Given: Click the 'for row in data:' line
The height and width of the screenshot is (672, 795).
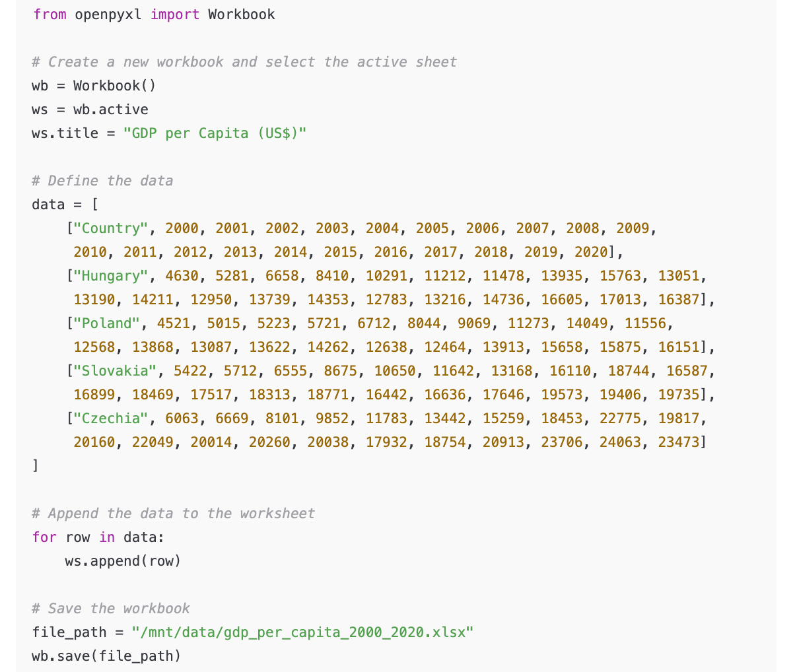Looking at the screenshot, I should (98, 537).
